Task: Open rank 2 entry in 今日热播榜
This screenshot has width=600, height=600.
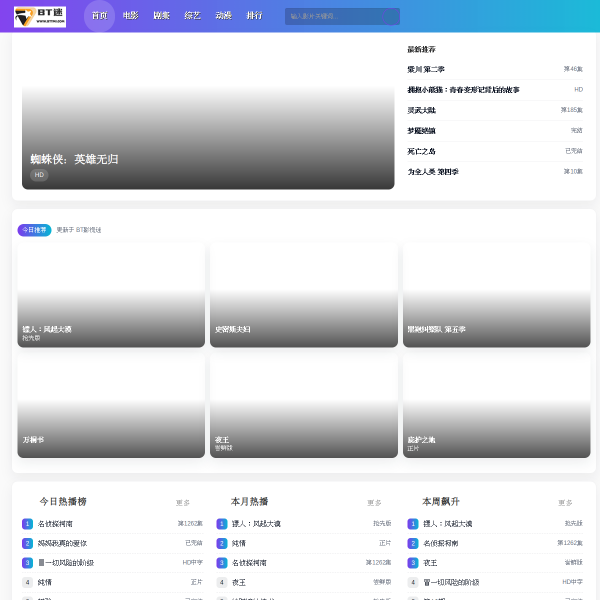Action: point(112,543)
